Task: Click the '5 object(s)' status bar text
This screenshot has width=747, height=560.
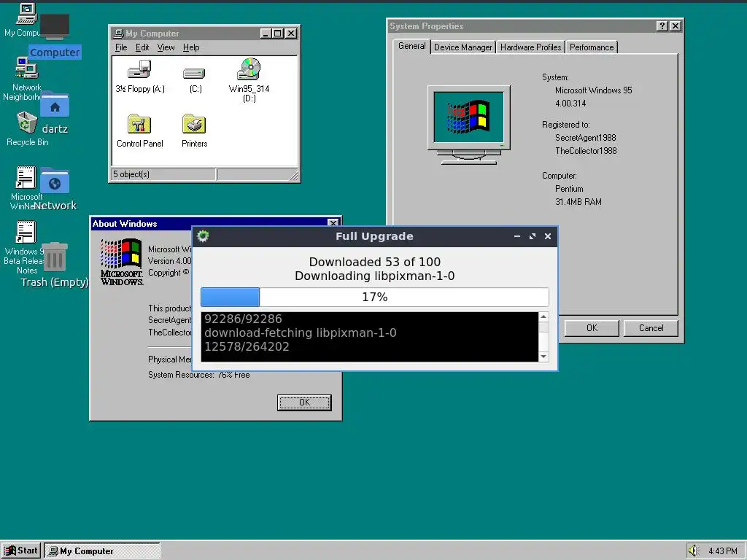Action: [131, 174]
